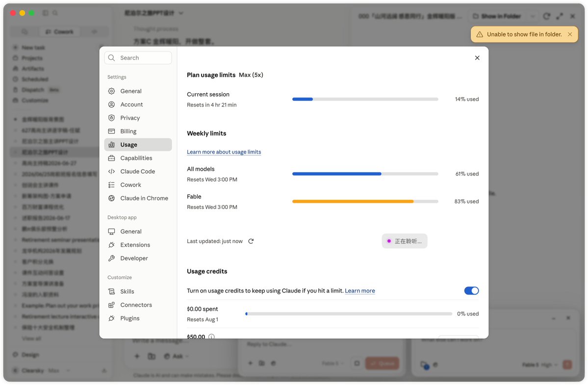The width and height of the screenshot is (588, 385).
Task: Click the 83% used label
Action: click(x=466, y=202)
